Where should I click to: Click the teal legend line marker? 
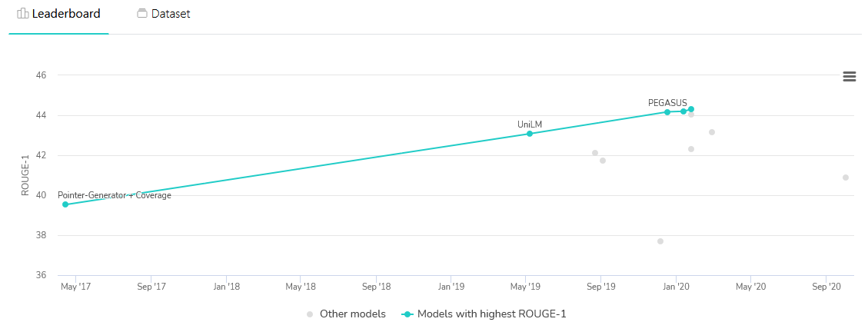[407, 314]
